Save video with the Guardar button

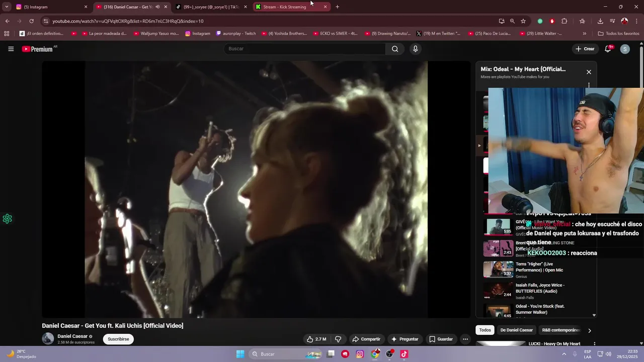441,339
